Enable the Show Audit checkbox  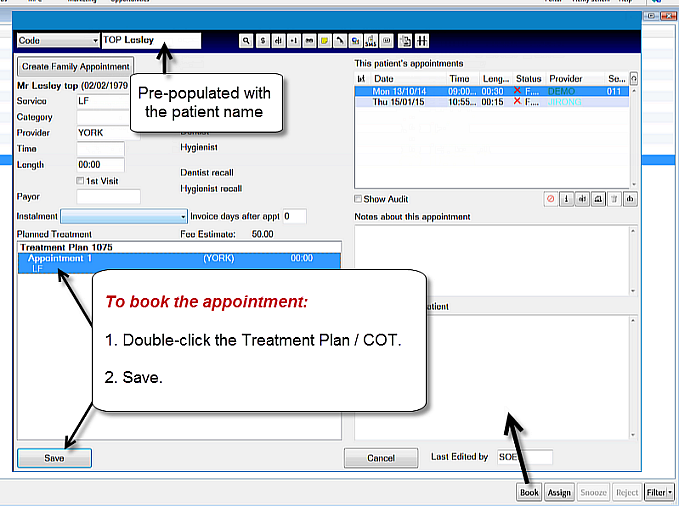tap(358, 199)
